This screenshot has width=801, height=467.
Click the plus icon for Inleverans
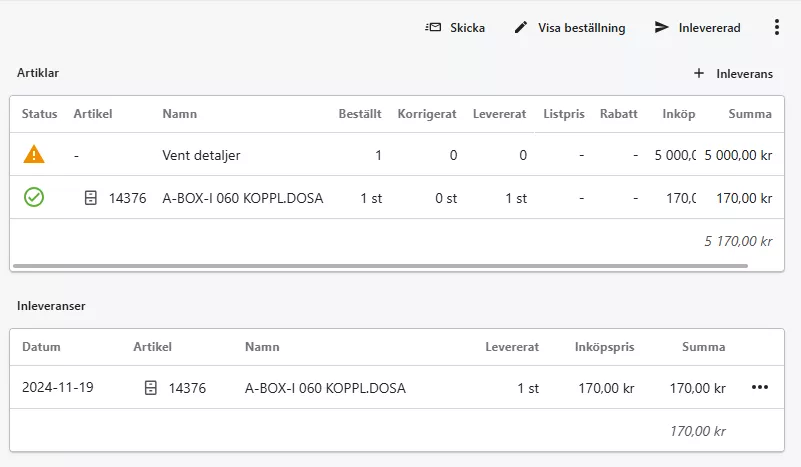click(699, 74)
